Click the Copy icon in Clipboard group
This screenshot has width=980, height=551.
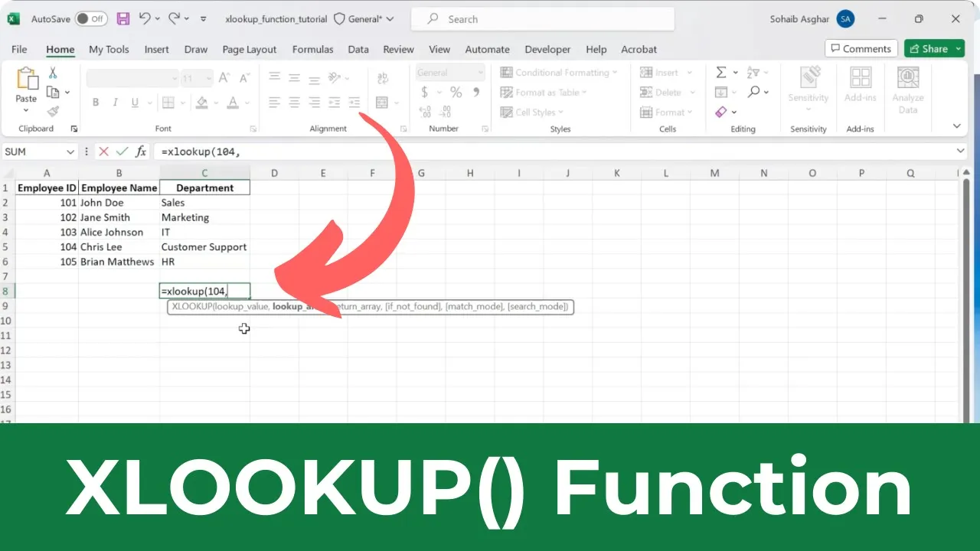coord(53,93)
